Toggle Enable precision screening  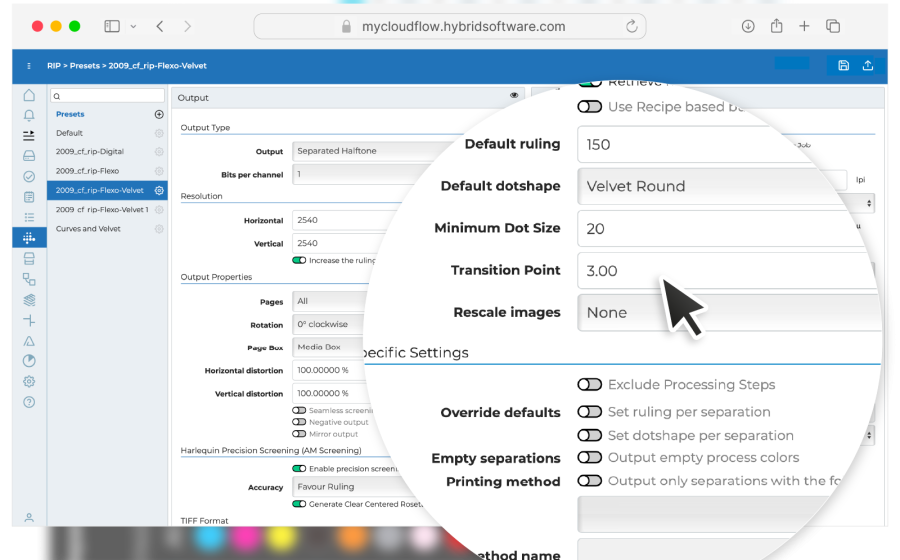pos(299,469)
